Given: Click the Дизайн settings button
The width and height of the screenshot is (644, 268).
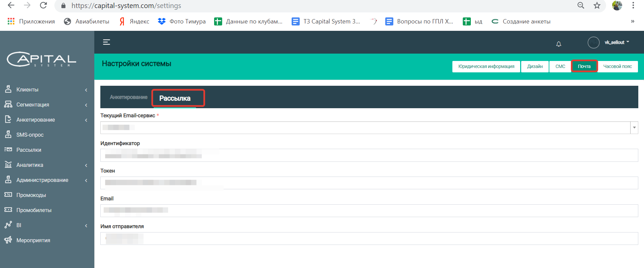Looking at the screenshot, I should coord(535,66).
